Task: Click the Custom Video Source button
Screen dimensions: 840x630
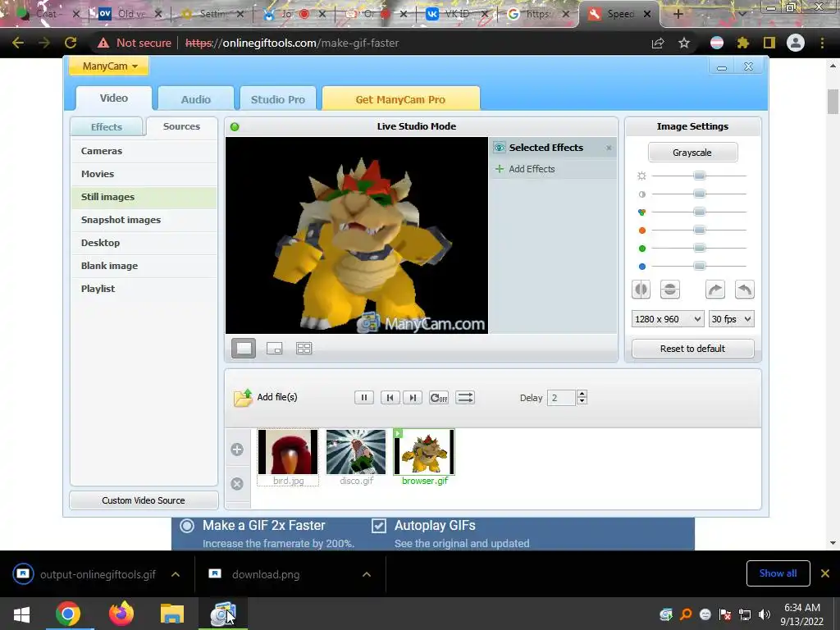Action: click(x=144, y=500)
